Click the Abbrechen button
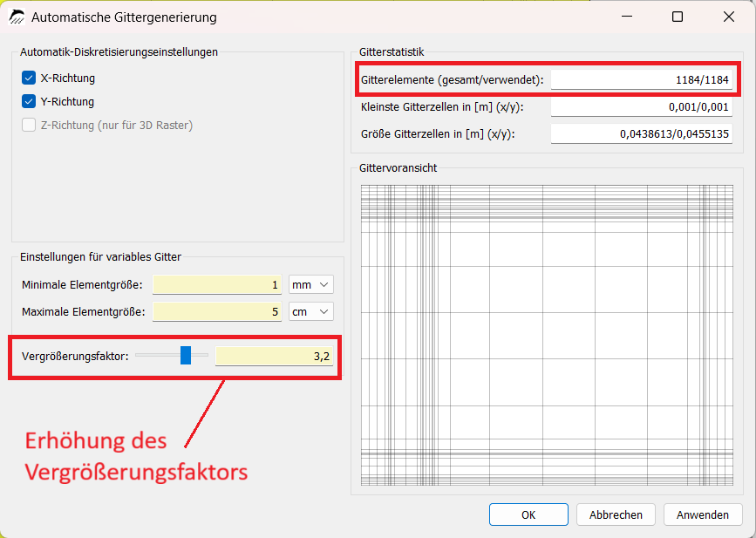 pyautogui.click(x=616, y=514)
